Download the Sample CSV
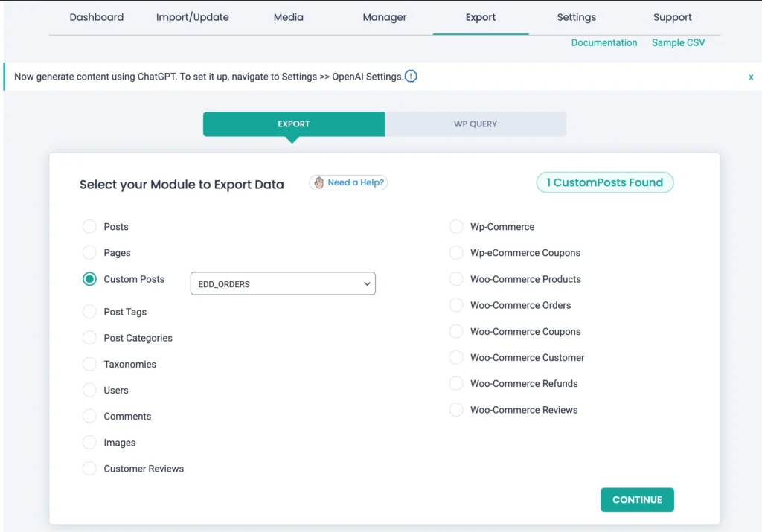This screenshot has width=762, height=532. pyautogui.click(x=677, y=42)
